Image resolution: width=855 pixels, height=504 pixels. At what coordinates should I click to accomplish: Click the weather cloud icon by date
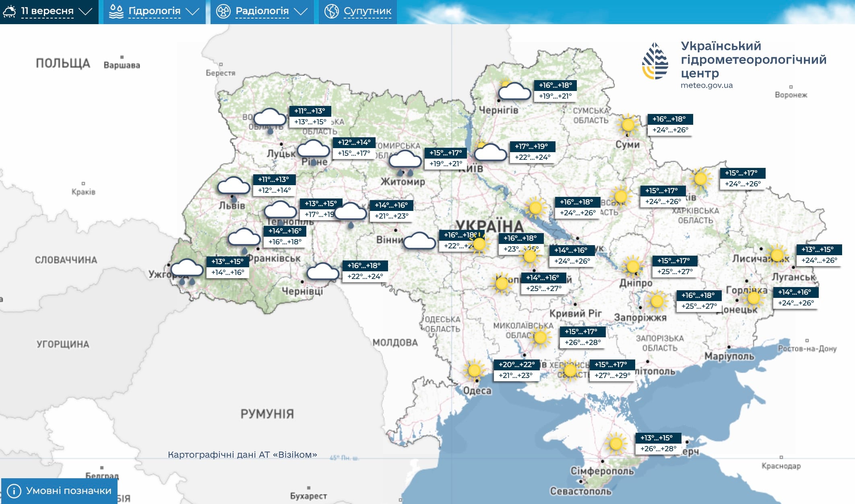9,11
